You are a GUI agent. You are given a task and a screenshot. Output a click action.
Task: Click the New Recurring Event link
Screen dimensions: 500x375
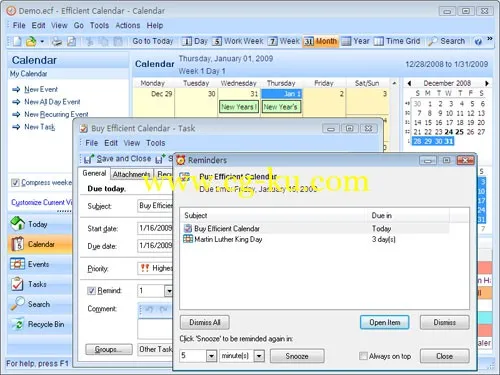56,114
